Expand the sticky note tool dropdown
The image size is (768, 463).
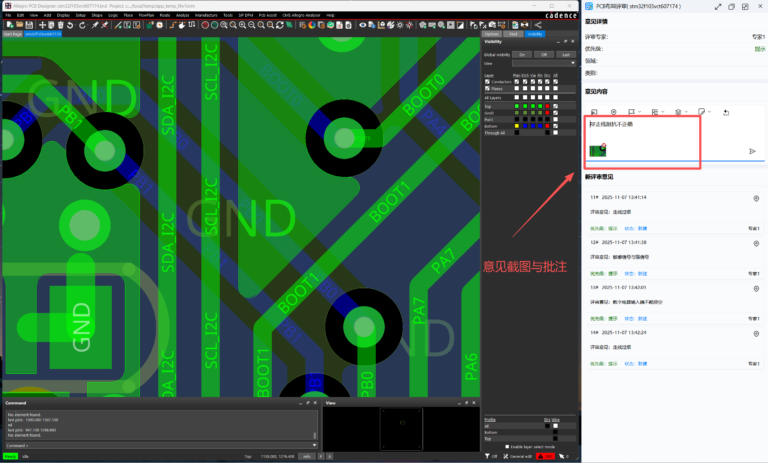pos(711,112)
